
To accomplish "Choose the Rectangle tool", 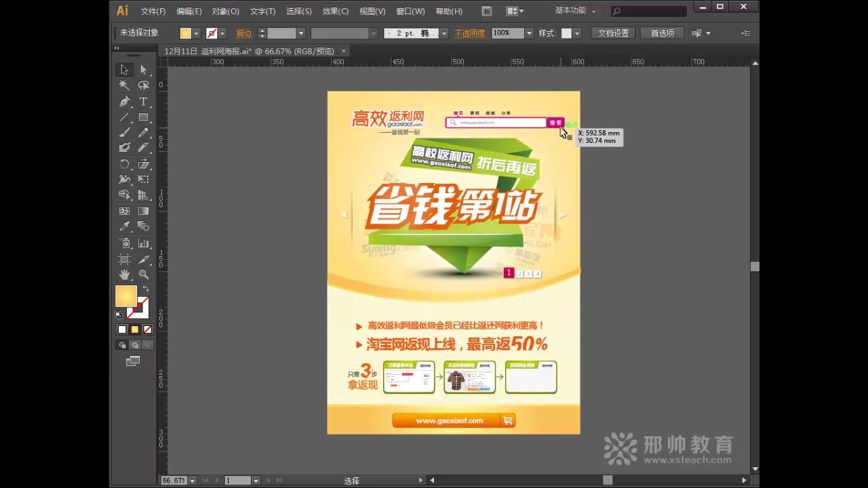I will point(144,117).
